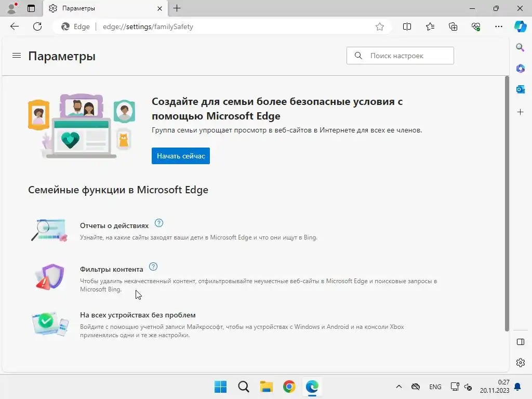Viewport: 532px width, 399px height.
Task: Open Favorites list icon
Action: [x=430, y=26]
